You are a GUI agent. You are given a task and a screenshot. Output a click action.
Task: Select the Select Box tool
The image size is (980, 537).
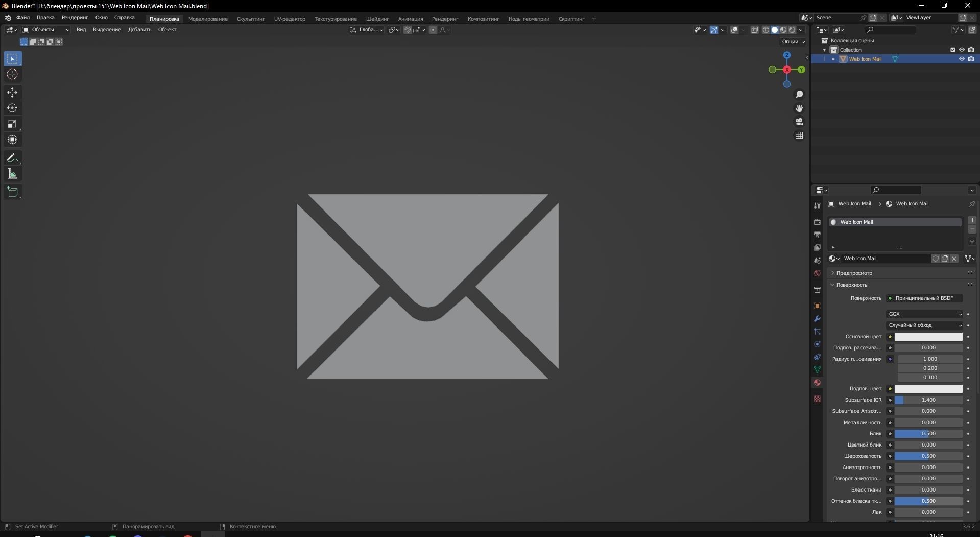point(13,59)
